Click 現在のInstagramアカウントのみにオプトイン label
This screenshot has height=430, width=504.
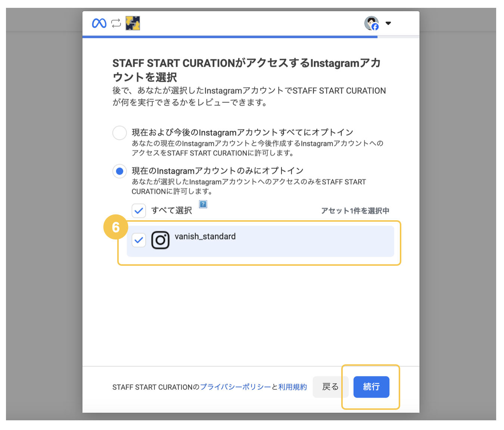218,171
